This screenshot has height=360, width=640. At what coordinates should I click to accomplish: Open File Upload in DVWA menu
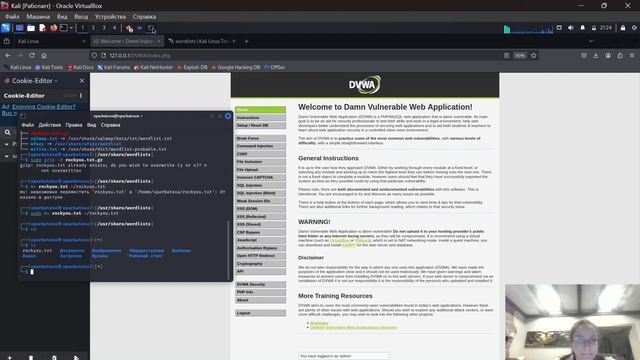[260, 169]
